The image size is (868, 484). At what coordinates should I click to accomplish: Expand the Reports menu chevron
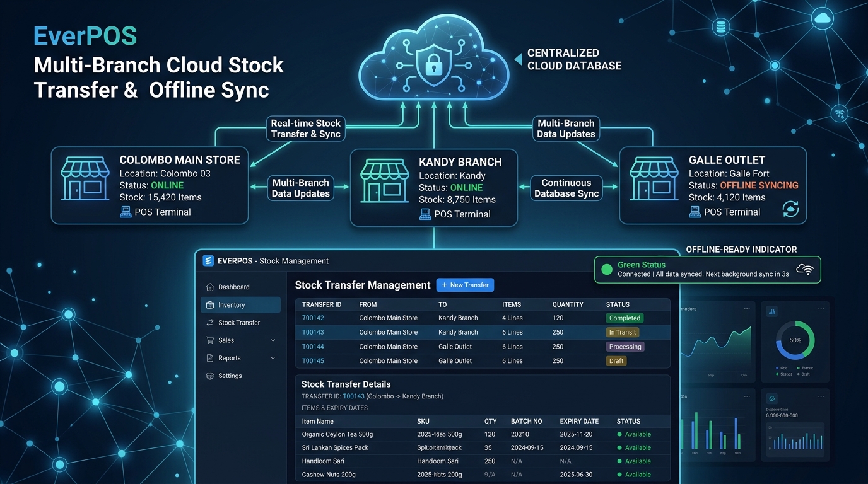pos(273,358)
